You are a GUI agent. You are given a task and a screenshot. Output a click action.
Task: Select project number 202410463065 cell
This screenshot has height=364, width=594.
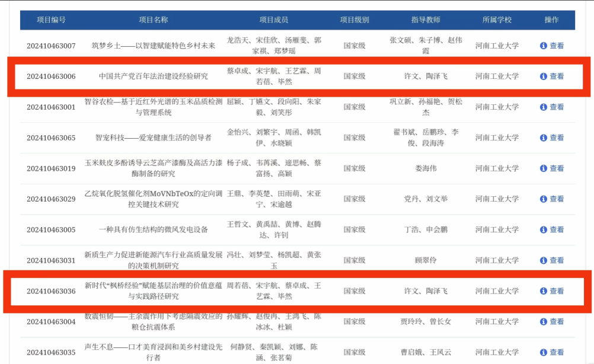51,138
